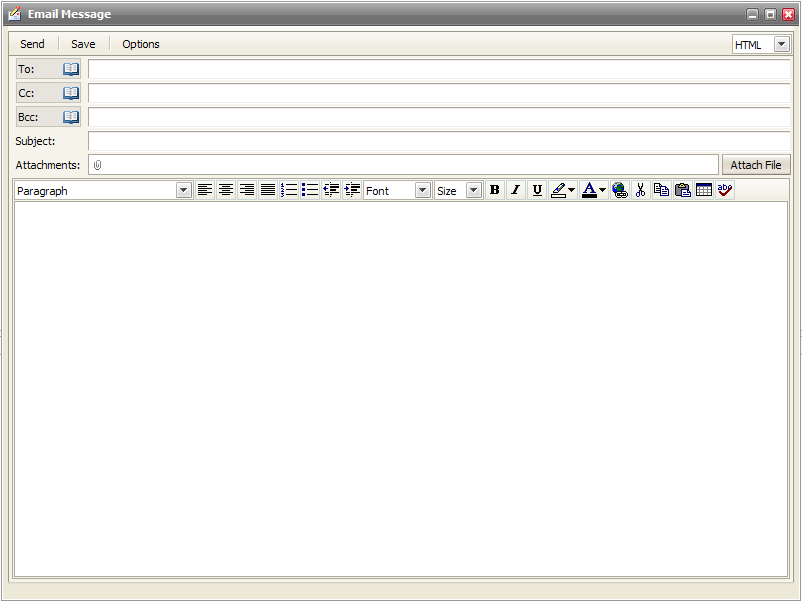Toggle italic formatting
The height and width of the screenshot is (602, 802).
pos(515,190)
